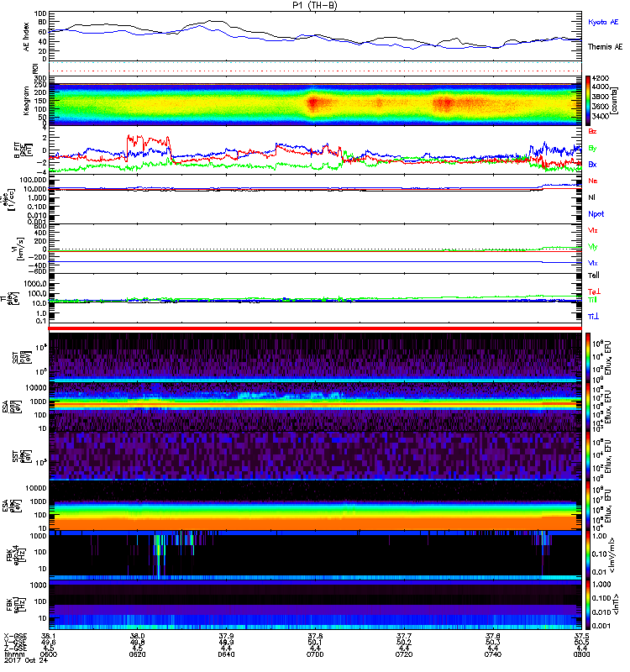The height and width of the screenshot is (672, 630).
Task: Click the Y-GSE value 50.5
Action: 581,642
